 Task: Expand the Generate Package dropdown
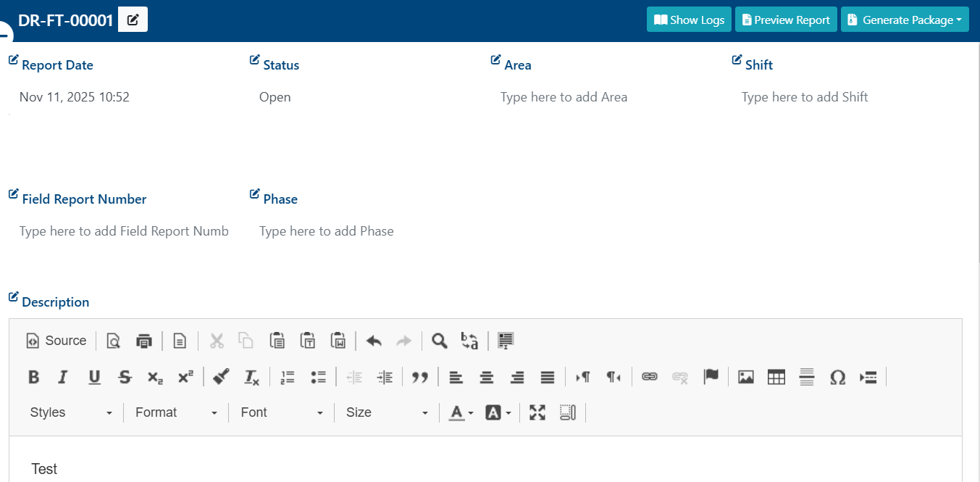tap(905, 20)
